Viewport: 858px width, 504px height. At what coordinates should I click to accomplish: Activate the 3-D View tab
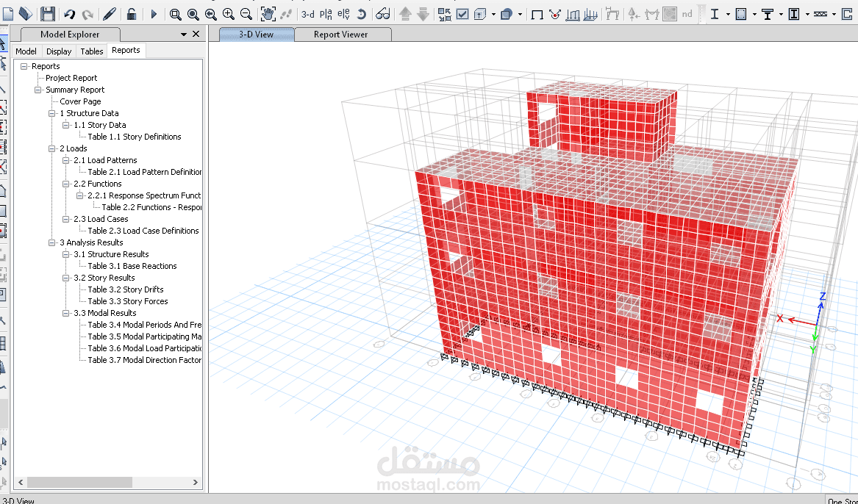(x=256, y=35)
